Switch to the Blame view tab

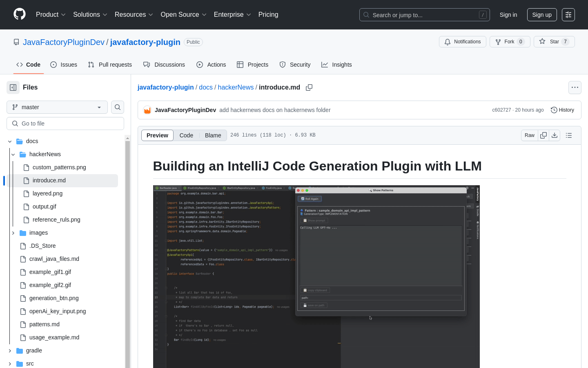coord(213,135)
